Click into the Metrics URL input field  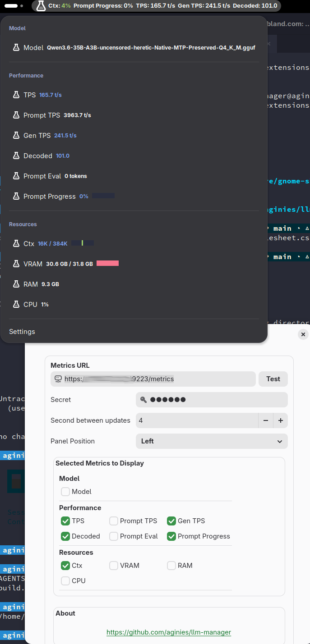(153, 379)
